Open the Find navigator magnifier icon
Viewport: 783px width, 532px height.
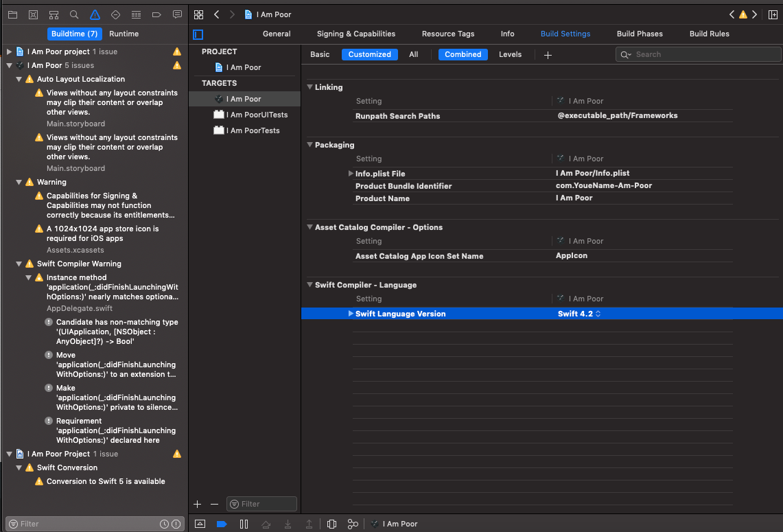(74, 14)
